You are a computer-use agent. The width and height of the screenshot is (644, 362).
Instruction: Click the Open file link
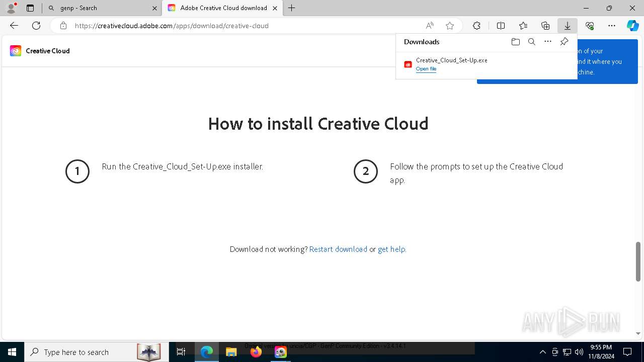[426, 69]
